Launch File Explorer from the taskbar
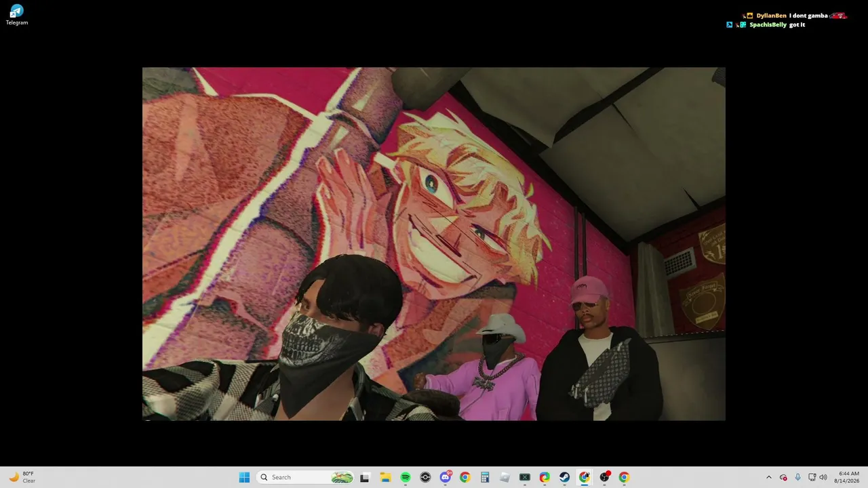 385,477
